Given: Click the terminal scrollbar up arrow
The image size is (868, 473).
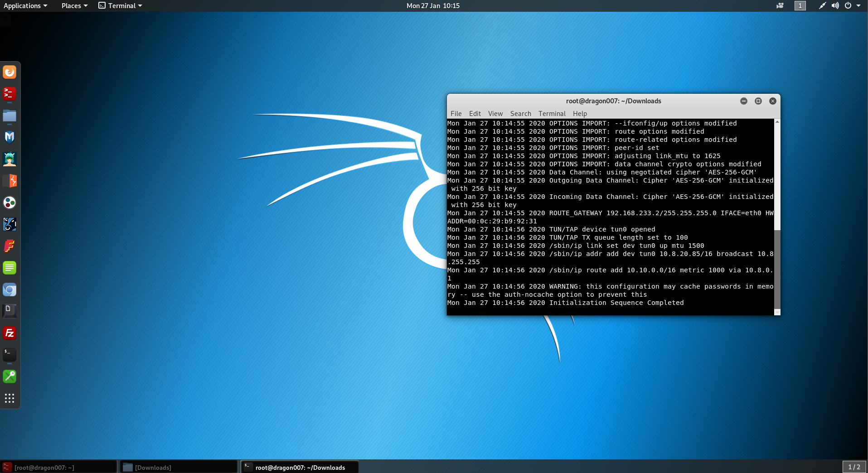Looking at the screenshot, I should [777, 122].
